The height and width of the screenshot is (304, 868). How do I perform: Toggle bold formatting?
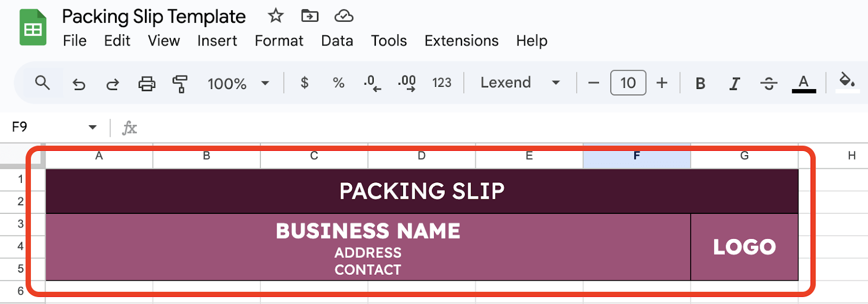(x=700, y=84)
